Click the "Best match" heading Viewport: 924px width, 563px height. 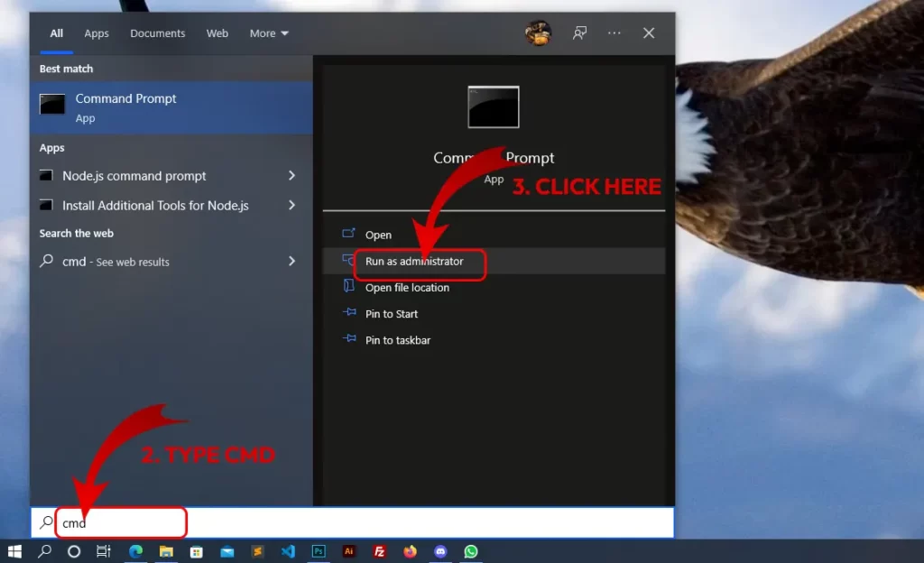pyautogui.click(x=66, y=69)
